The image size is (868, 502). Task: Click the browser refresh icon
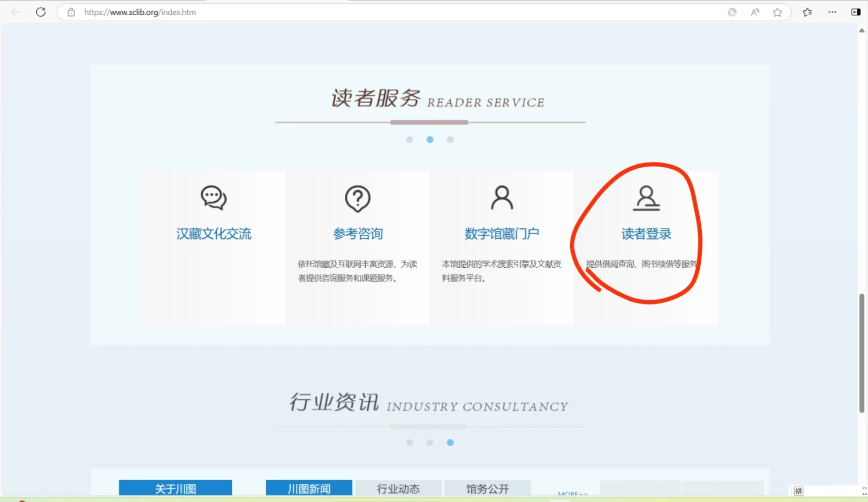41,12
